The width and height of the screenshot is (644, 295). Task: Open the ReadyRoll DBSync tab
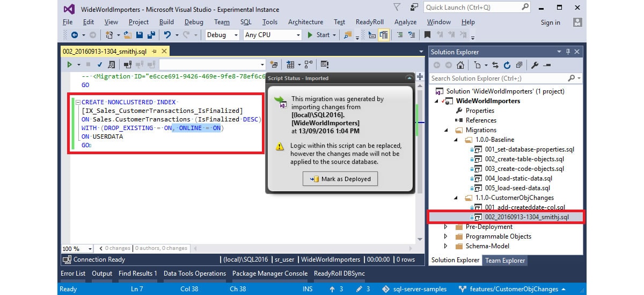tap(339, 274)
